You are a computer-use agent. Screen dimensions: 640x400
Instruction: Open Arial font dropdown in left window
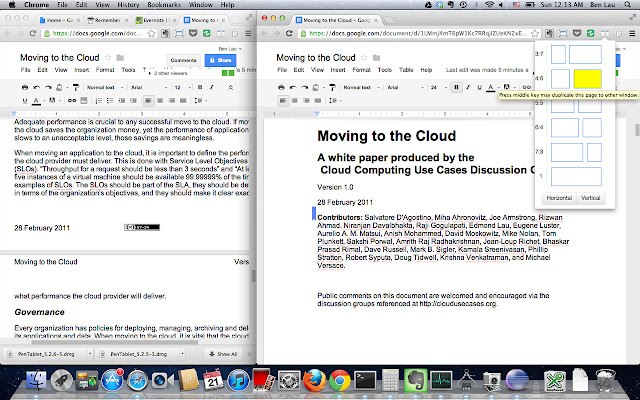click(x=148, y=87)
